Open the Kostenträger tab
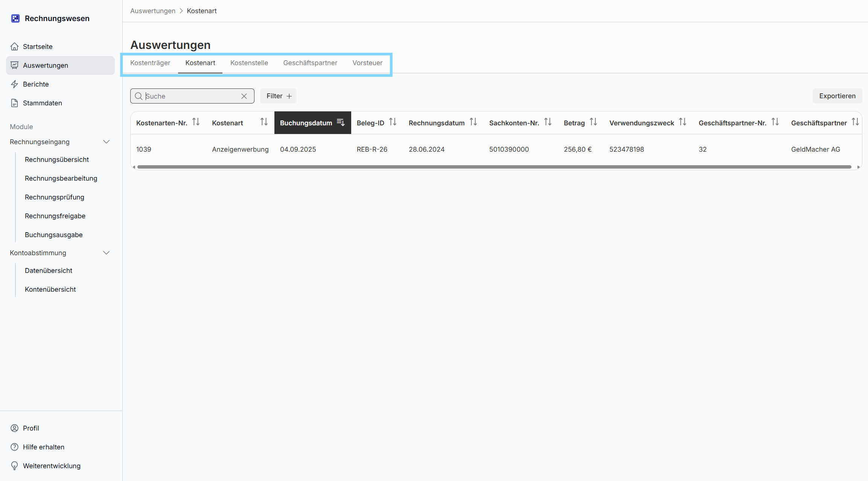Screen dimensions: 868x481 pyautogui.click(x=150, y=63)
